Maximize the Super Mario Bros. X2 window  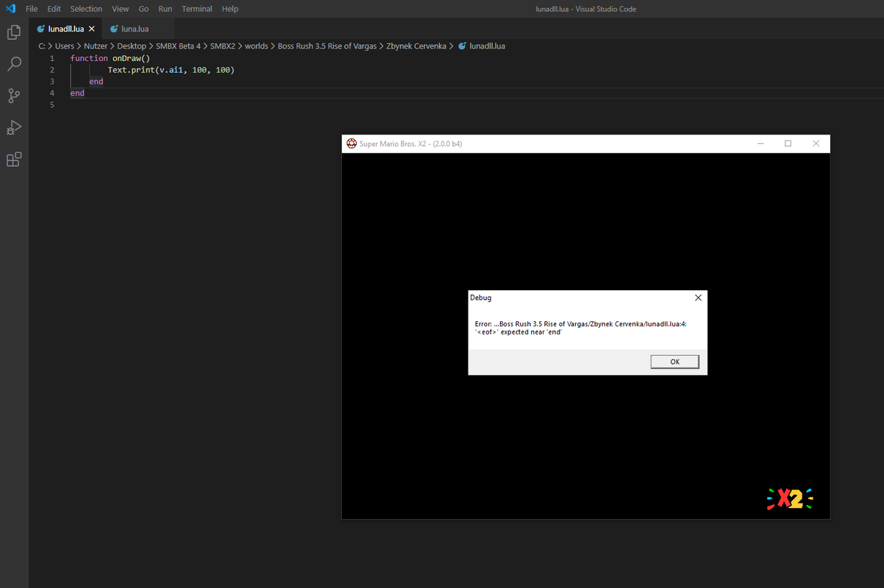coord(788,143)
